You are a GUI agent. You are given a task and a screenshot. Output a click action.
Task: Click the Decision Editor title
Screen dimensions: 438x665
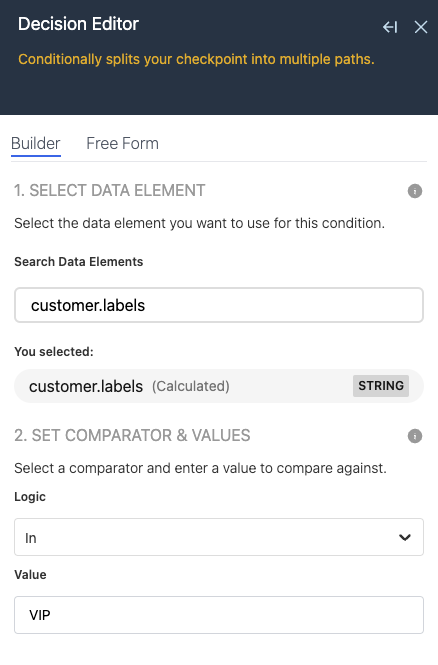[x=78, y=24]
